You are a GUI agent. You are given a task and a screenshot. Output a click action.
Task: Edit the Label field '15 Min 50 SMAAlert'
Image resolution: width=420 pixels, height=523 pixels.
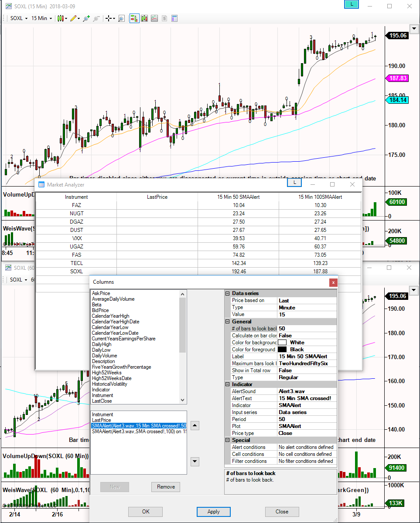click(307, 357)
